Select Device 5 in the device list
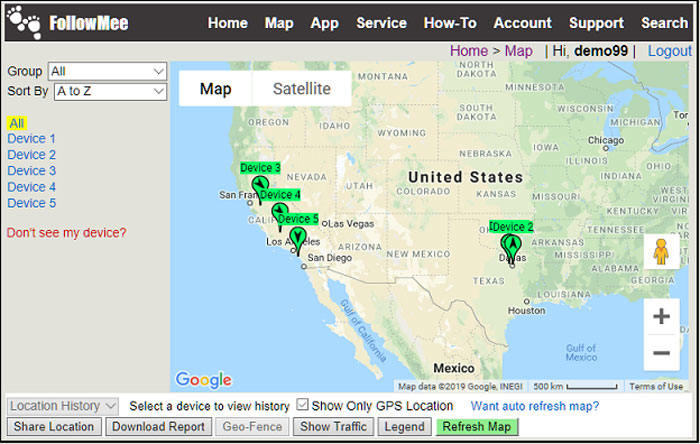Screen dimensions: 700x444 click(x=31, y=203)
